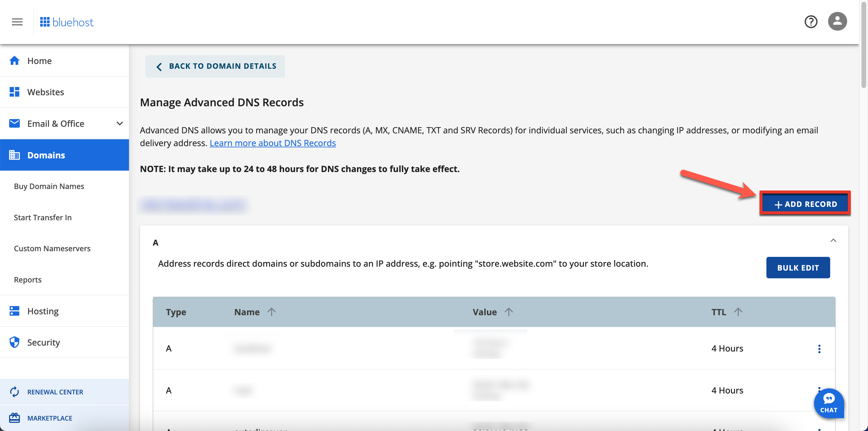Open Bulk Edit for A records
Screen dimensions: 868x431
798,267
